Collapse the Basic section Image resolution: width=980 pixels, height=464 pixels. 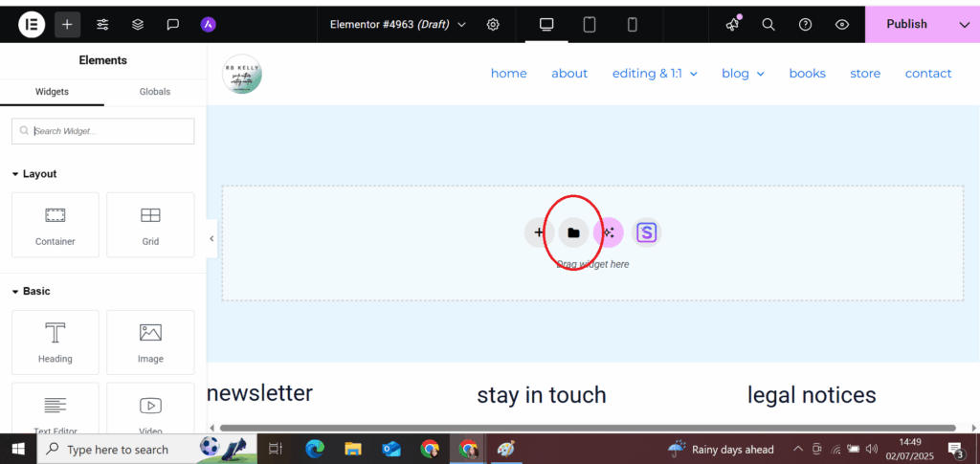coord(32,291)
